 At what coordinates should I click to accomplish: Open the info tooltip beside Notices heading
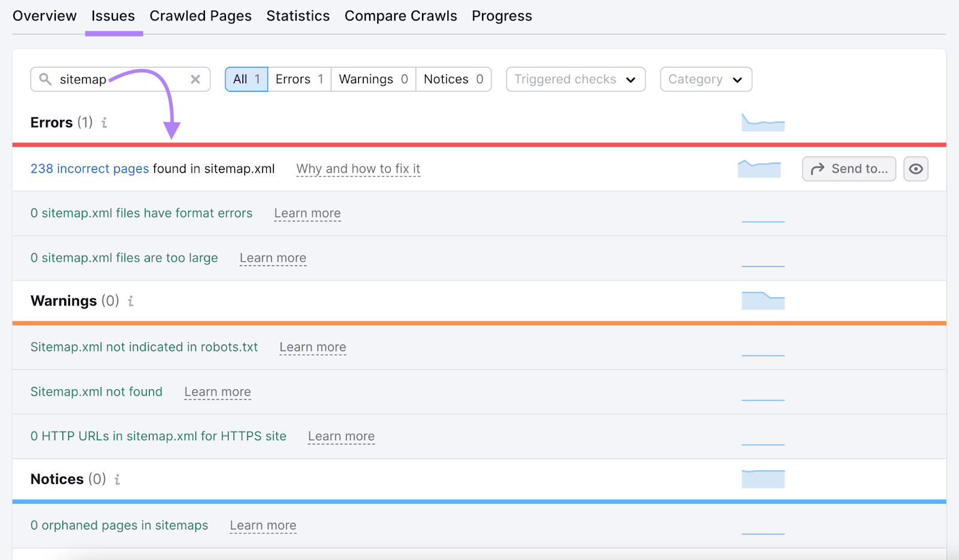pyautogui.click(x=117, y=479)
